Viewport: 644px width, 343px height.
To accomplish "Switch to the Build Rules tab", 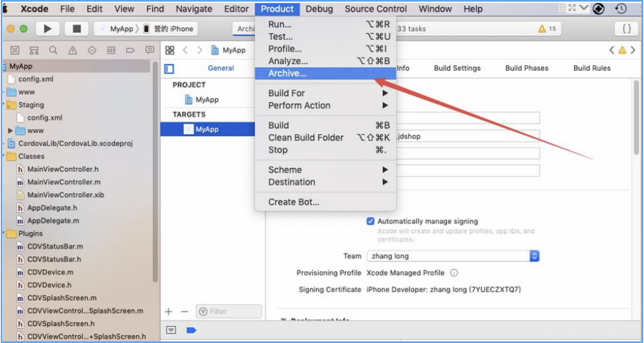I will pos(592,68).
